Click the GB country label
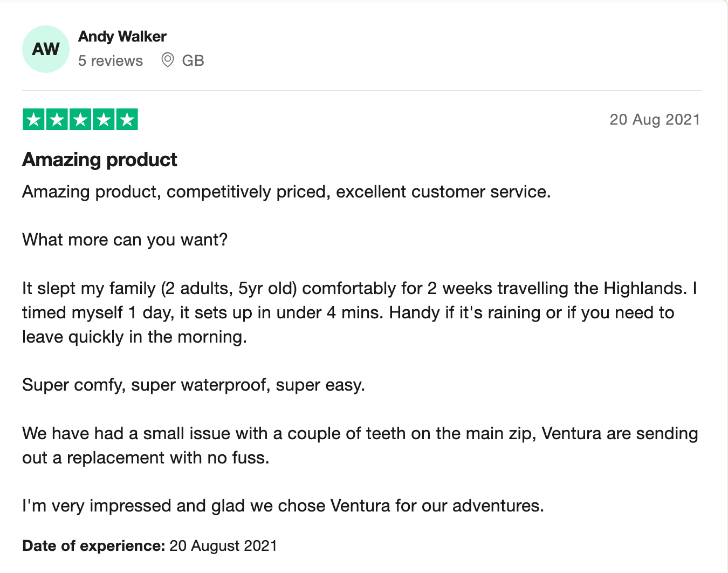This screenshot has width=728, height=573. (x=193, y=61)
